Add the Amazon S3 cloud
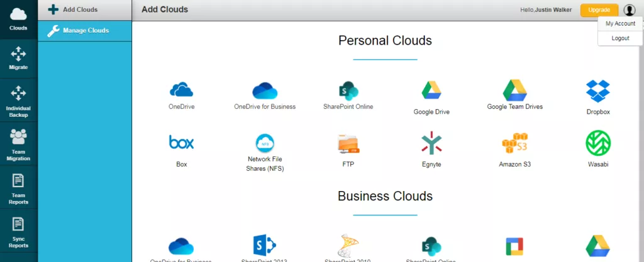 [514, 150]
